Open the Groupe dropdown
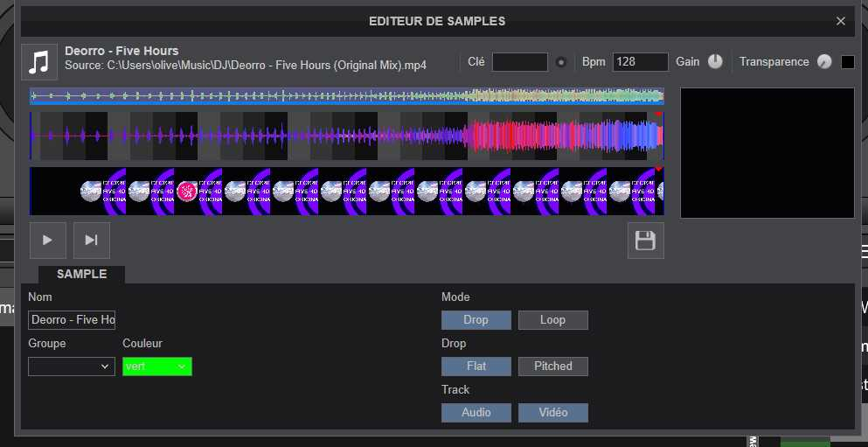The width and height of the screenshot is (868, 447). [x=72, y=367]
